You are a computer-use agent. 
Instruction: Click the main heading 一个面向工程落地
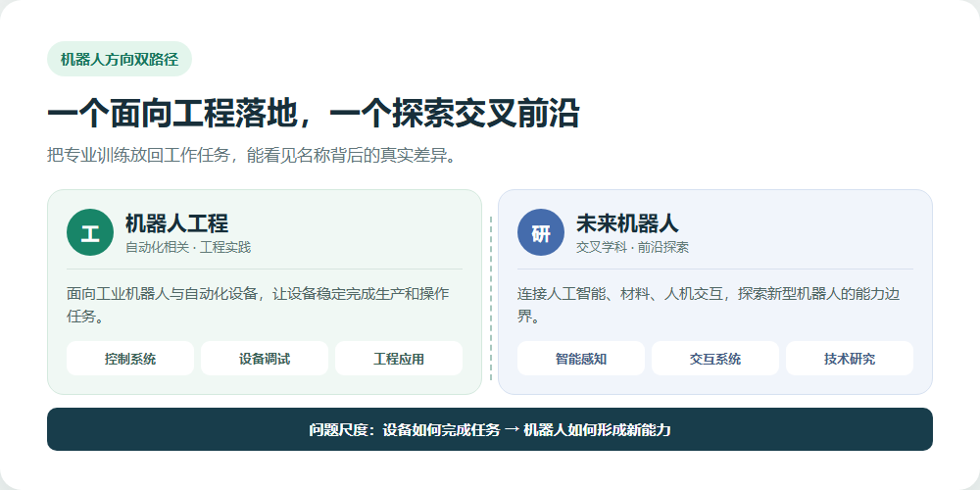(314, 115)
